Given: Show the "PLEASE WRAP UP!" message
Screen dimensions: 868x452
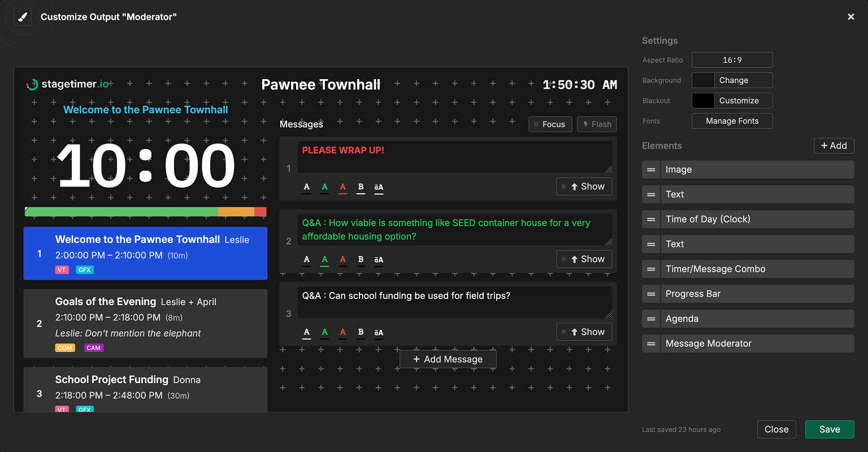Looking at the screenshot, I should click(x=584, y=186).
